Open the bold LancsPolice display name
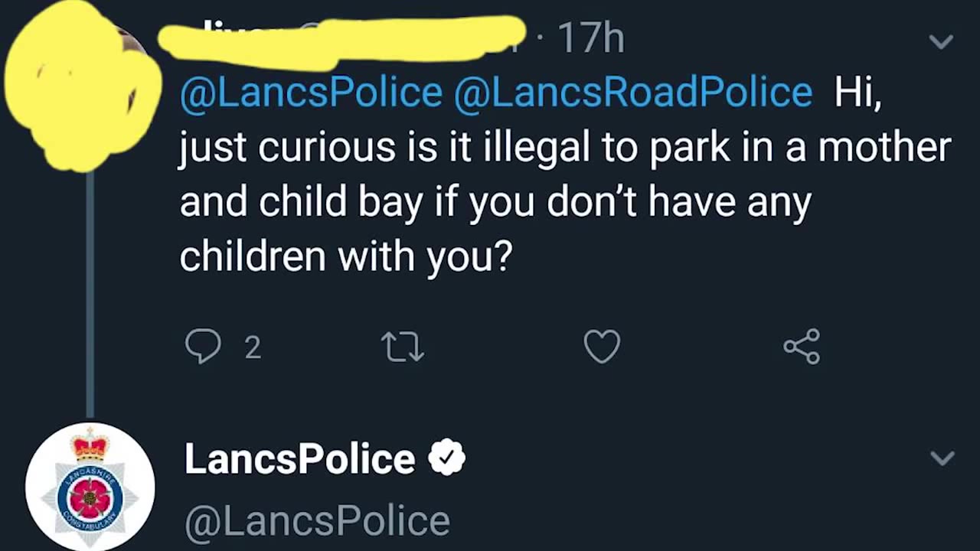This screenshot has height=551, width=980. (x=299, y=459)
